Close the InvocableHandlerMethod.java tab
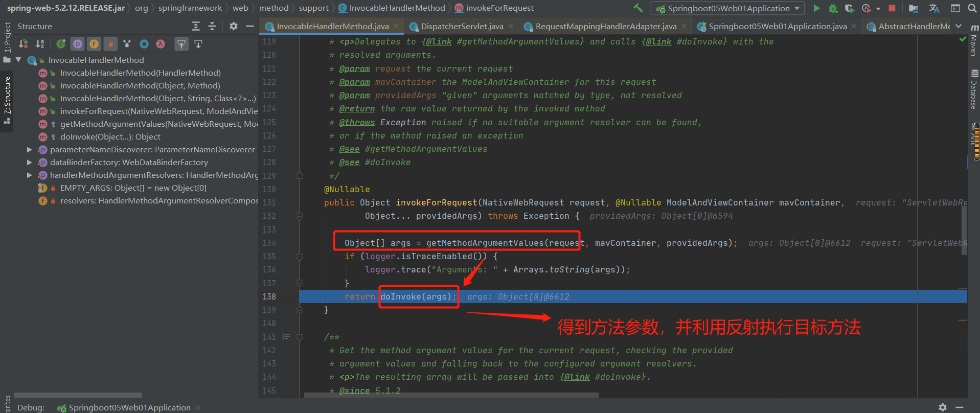 click(396, 26)
